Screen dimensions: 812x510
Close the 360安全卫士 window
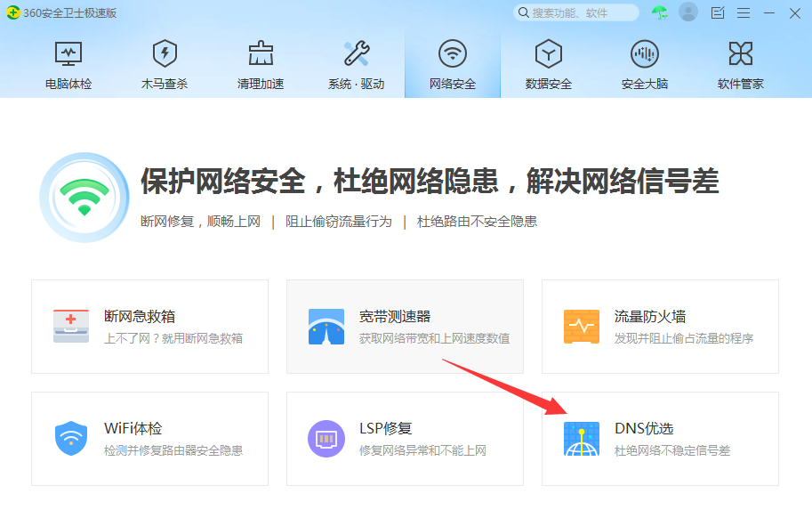click(795, 13)
